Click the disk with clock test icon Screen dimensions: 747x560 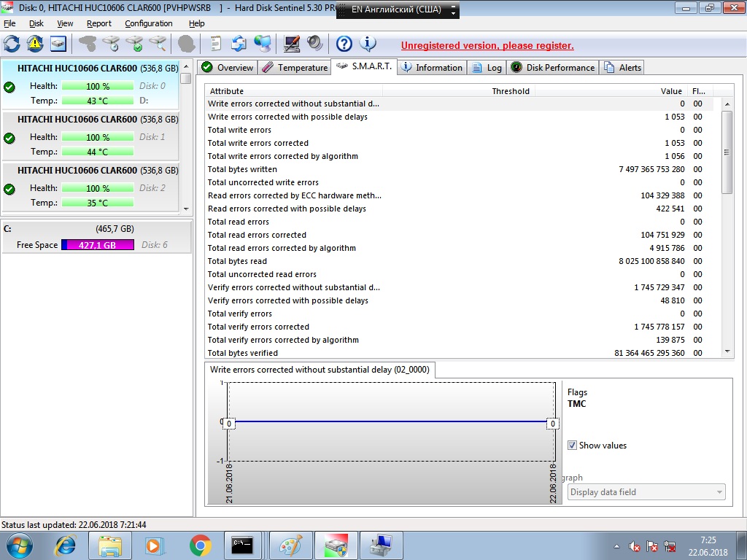tap(111, 44)
